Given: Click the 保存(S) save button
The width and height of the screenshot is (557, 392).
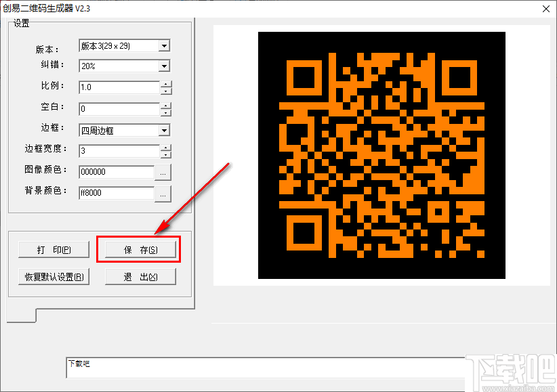Looking at the screenshot, I should click(140, 250).
